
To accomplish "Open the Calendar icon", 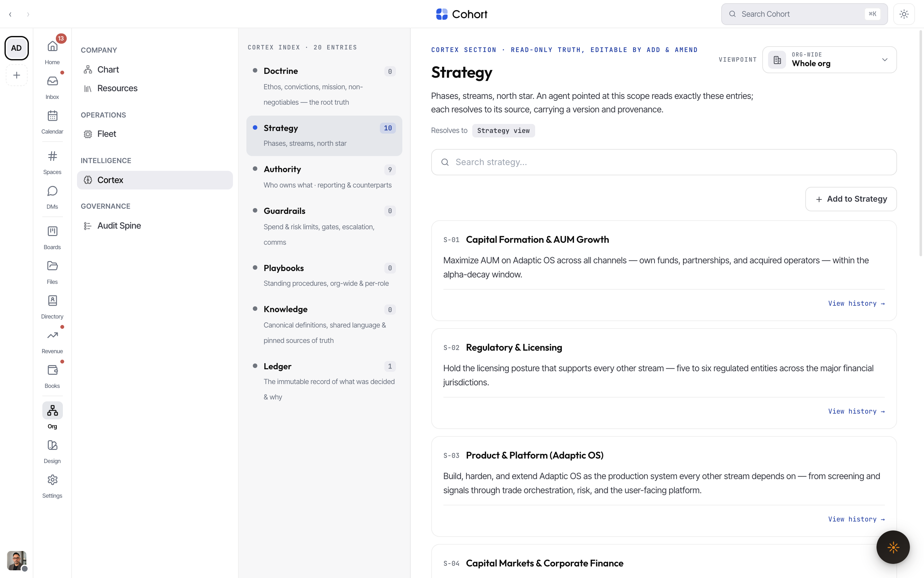I will pyautogui.click(x=52, y=116).
